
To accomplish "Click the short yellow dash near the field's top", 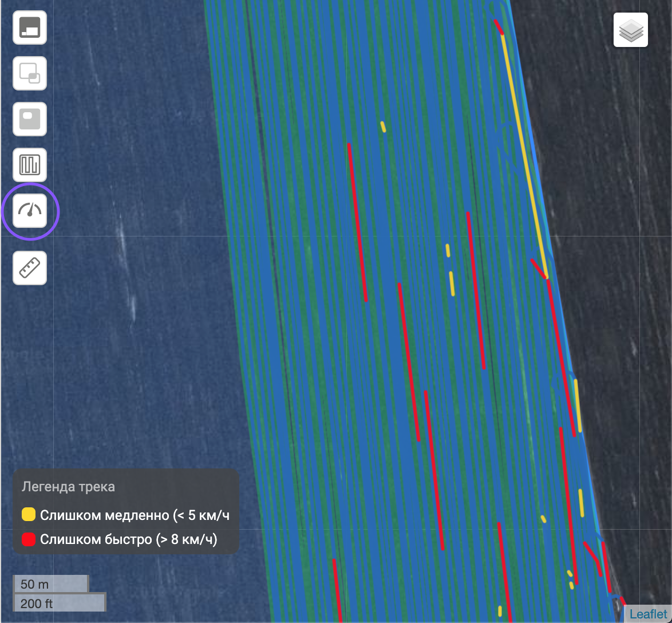I will [383, 127].
